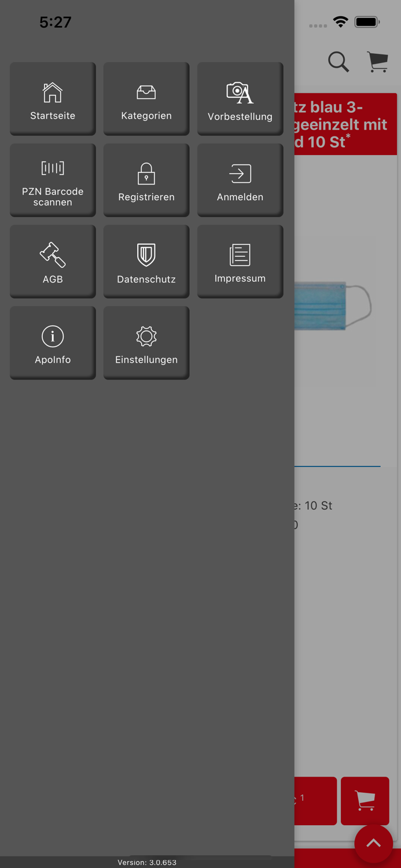This screenshot has height=868, width=401.
Task: Select PZN Barcode scannen tile
Action: click(x=53, y=180)
